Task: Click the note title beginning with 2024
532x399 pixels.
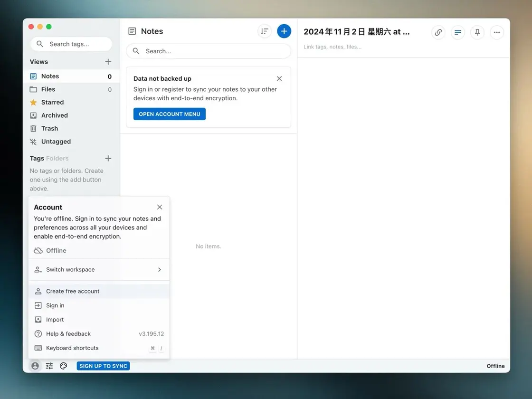Action: [x=357, y=32]
